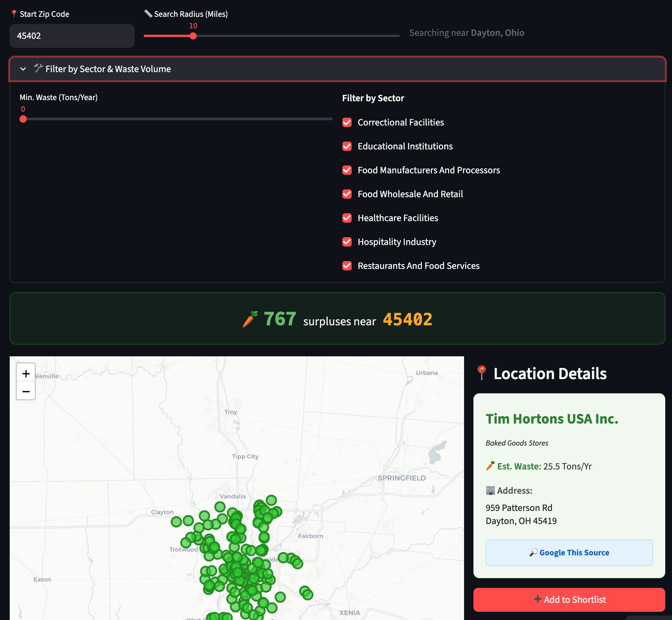The height and width of the screenshot is (620, 672).
Task: Click the Start Zip Code input field
Action: [72, 36]
